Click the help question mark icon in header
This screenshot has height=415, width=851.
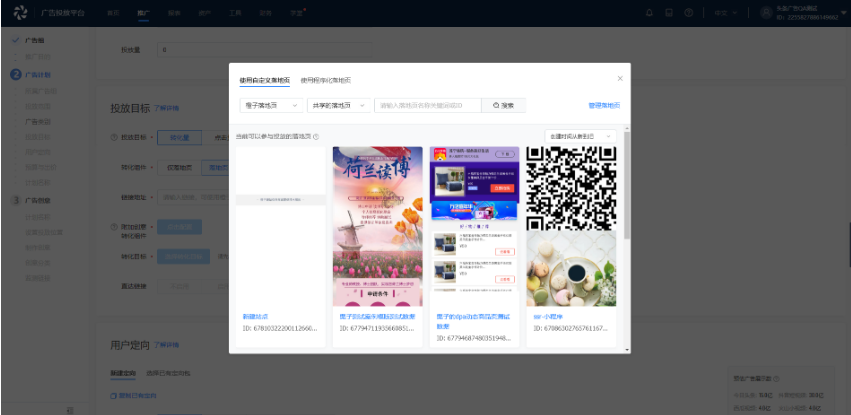[x=688, y=13]
